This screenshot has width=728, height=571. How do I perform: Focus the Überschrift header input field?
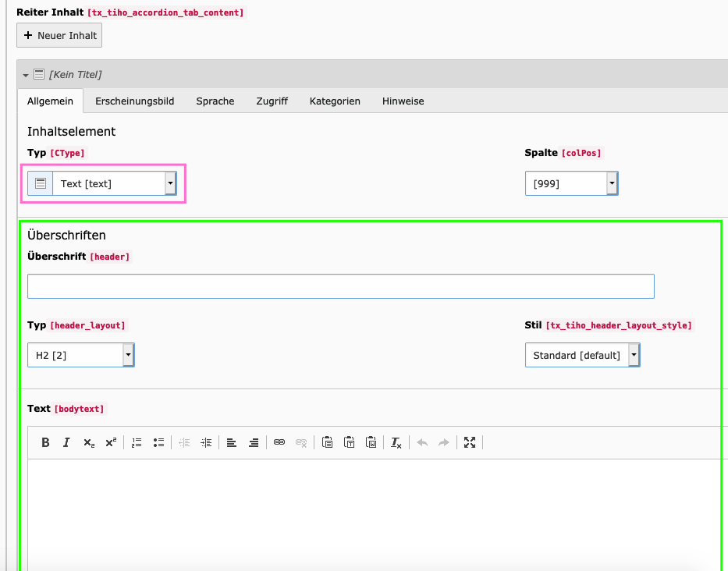(x=341, y=286)
